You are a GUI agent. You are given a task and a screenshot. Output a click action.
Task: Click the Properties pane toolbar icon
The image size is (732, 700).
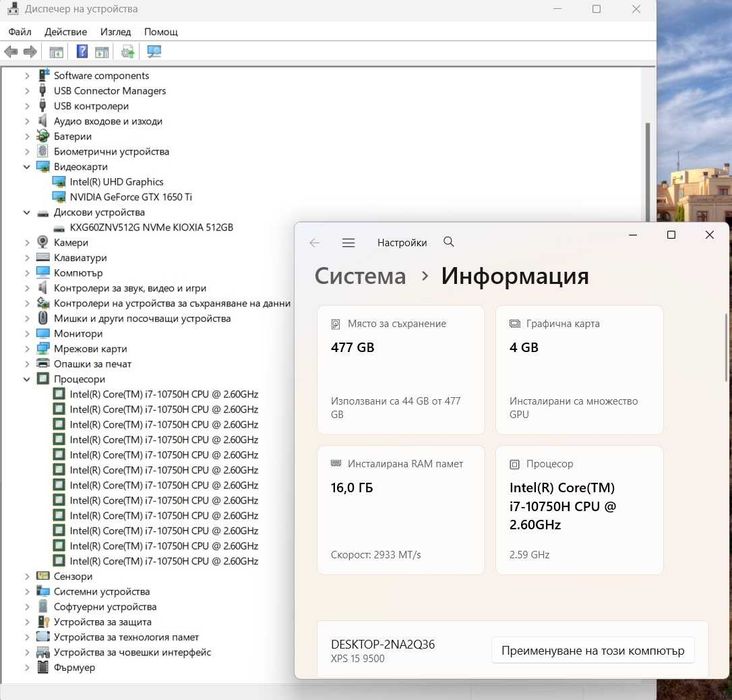(x=102, y=52)
